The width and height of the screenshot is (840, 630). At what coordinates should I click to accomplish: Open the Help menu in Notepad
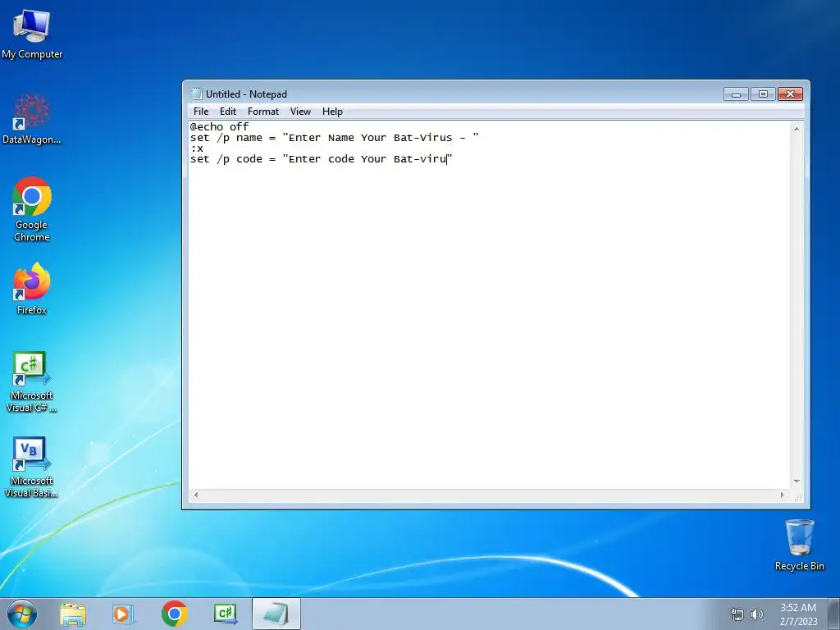click(332, 112)
